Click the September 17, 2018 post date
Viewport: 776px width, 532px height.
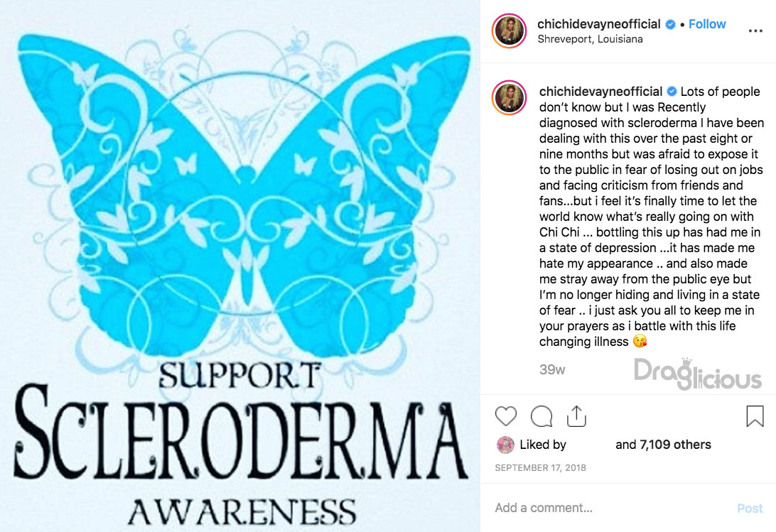coord(540,467)
